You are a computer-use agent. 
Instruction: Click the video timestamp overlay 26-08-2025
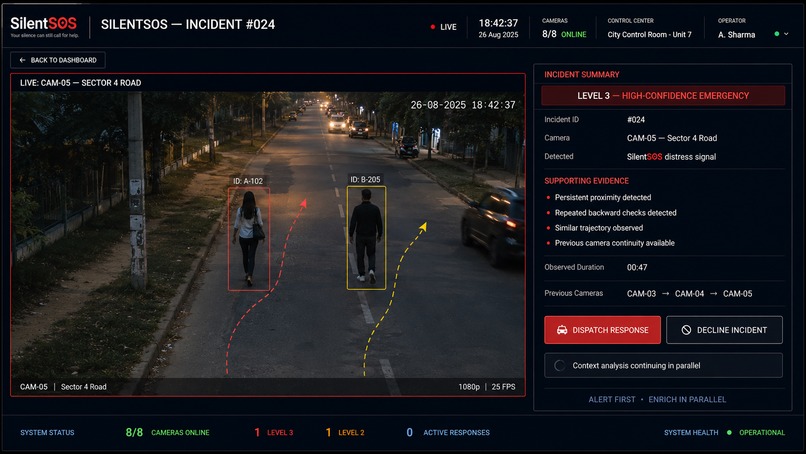(463, 105)
